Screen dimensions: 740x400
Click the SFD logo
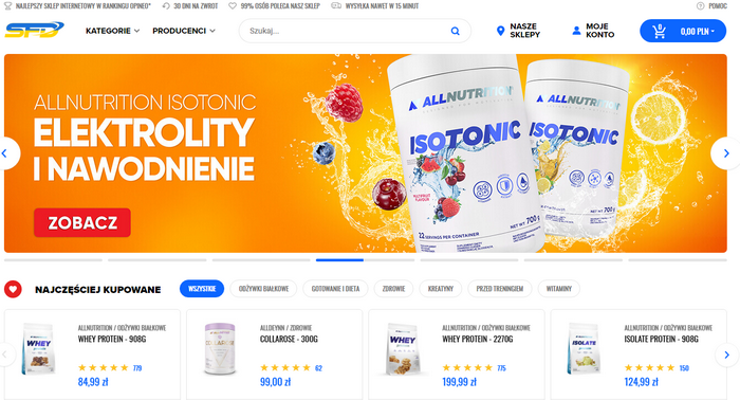click(34, 30)
